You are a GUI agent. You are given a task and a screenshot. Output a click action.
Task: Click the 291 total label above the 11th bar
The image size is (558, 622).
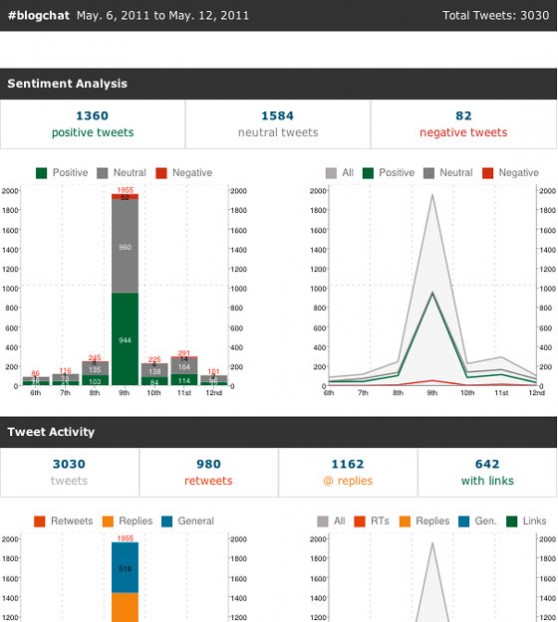[184, 353]
